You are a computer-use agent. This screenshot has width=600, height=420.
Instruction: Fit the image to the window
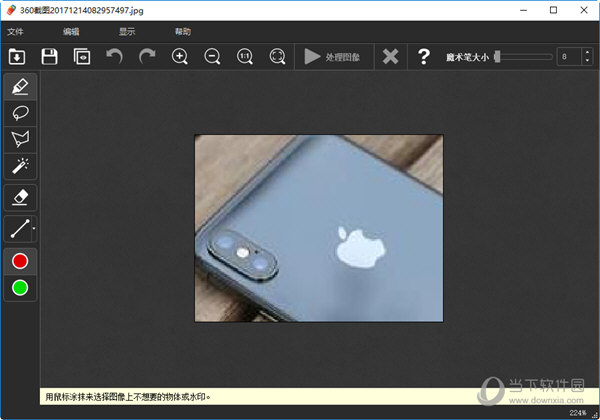click(x=277, y=57)
